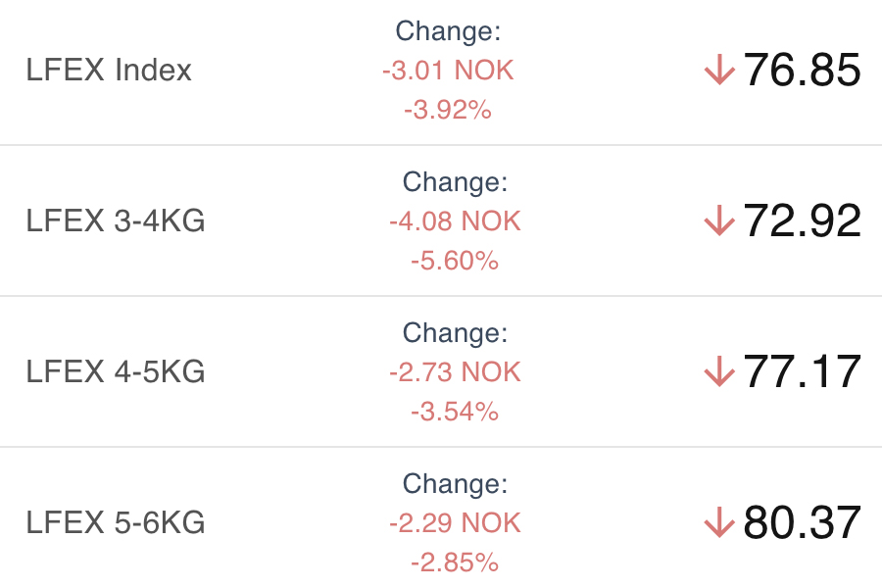Click the down arrow beside 76.85
The image size is (882, 588).
[x=719, y=71]
